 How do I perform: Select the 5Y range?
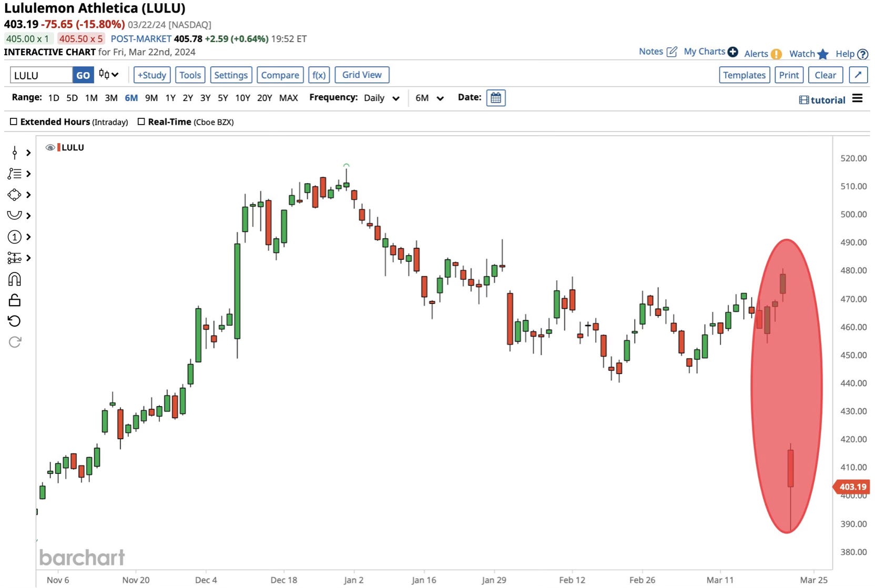coord(223,98)
